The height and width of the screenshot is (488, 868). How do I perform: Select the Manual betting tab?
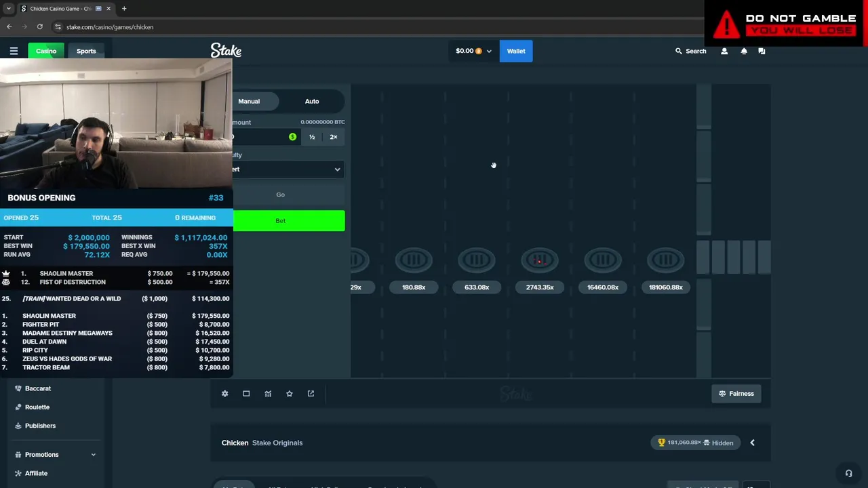coord(249,101)
